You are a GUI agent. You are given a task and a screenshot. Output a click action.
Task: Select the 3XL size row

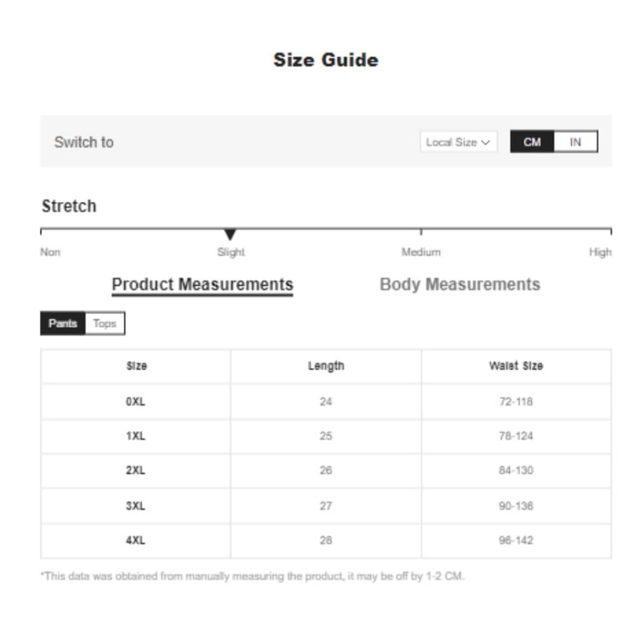point(326,506)
